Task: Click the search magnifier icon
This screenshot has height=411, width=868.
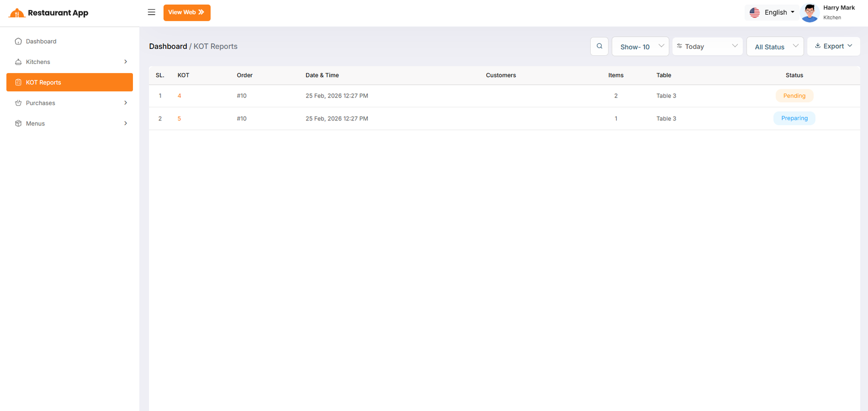Action: pos(599,46)
